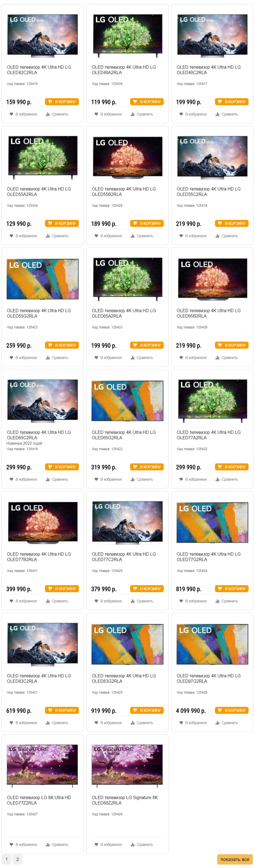Add OLED83G2RLA to the cart
The height and width of the screenshot is (868, 254).
pyautogui.click(x=147, y=710)
